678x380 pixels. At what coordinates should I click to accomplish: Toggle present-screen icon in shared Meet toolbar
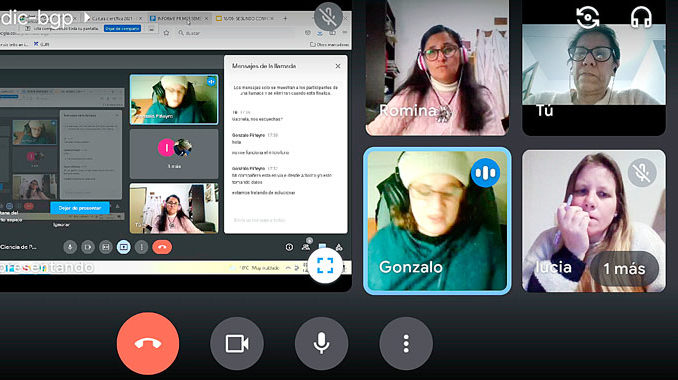[124, 247]
